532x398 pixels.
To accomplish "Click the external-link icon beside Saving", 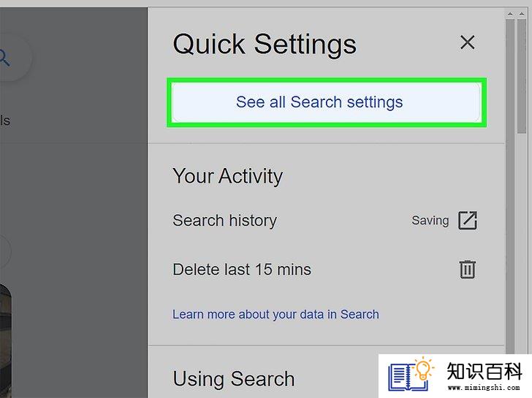I will pyautogui.click(x=468, y=221).
